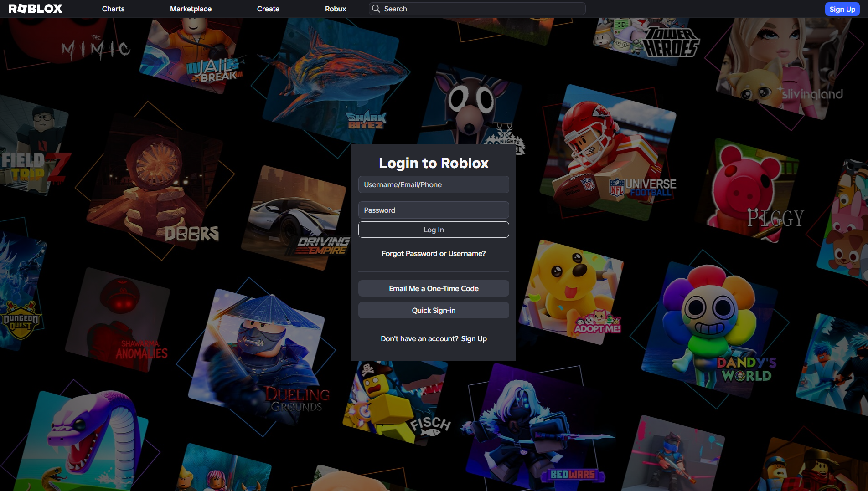
Task: Go to the Marketplace page
Action: tap(191, 9)
